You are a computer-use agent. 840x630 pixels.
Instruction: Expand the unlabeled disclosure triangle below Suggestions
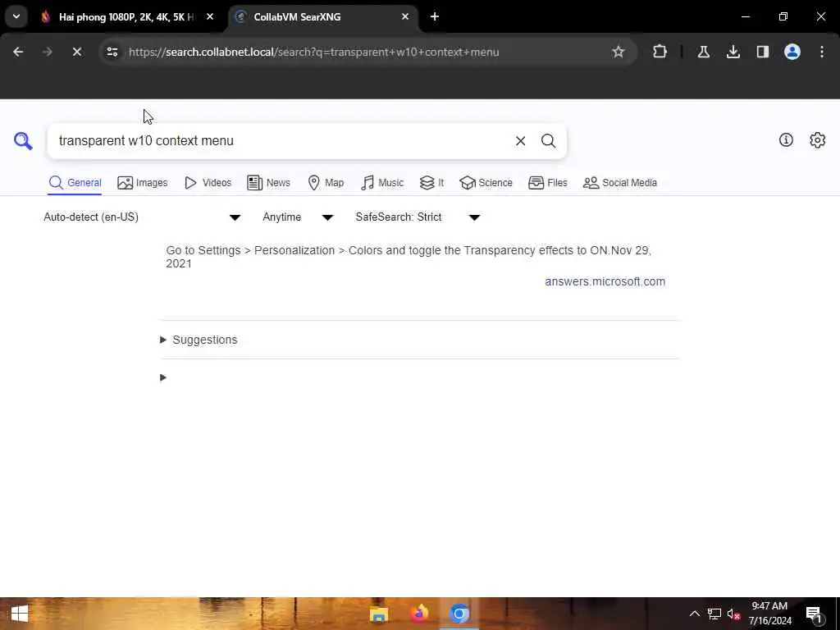[163, 377]
